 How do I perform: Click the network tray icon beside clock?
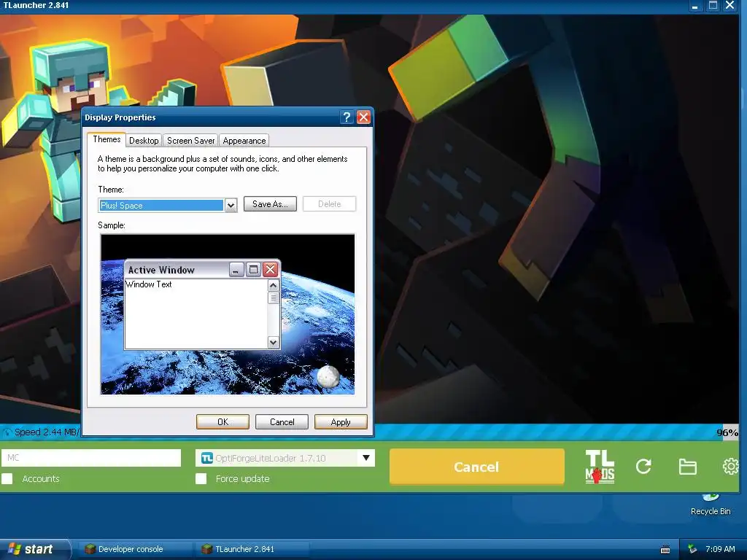coord(692,549)
